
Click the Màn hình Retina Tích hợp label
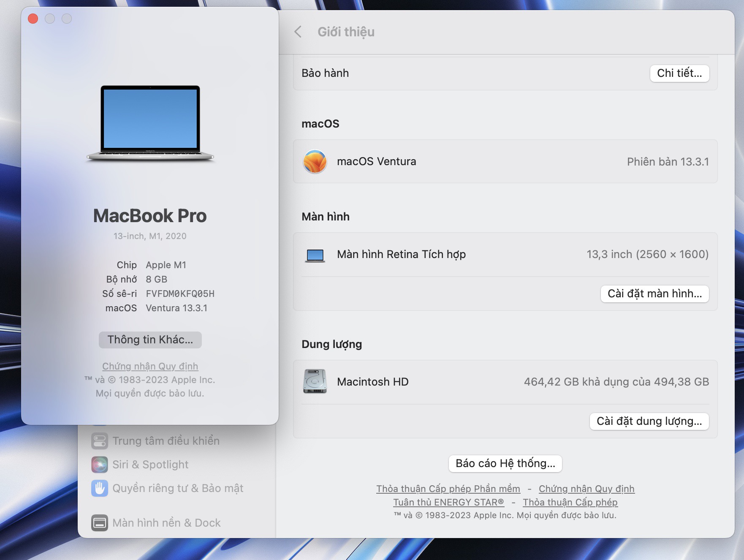[401, 254]
